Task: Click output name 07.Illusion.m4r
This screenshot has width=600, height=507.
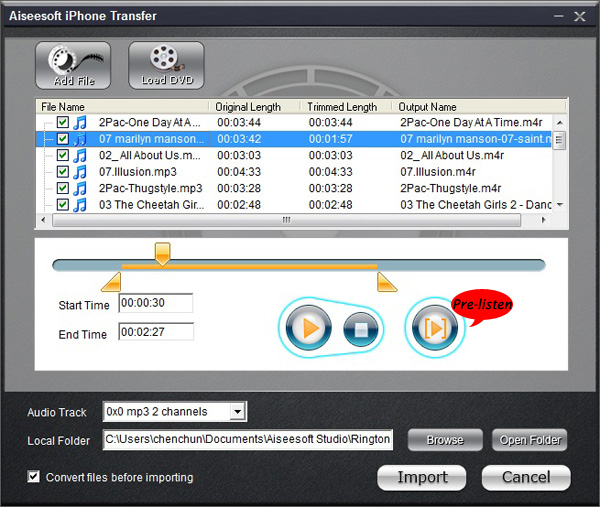Action: [x=438, y=172]
